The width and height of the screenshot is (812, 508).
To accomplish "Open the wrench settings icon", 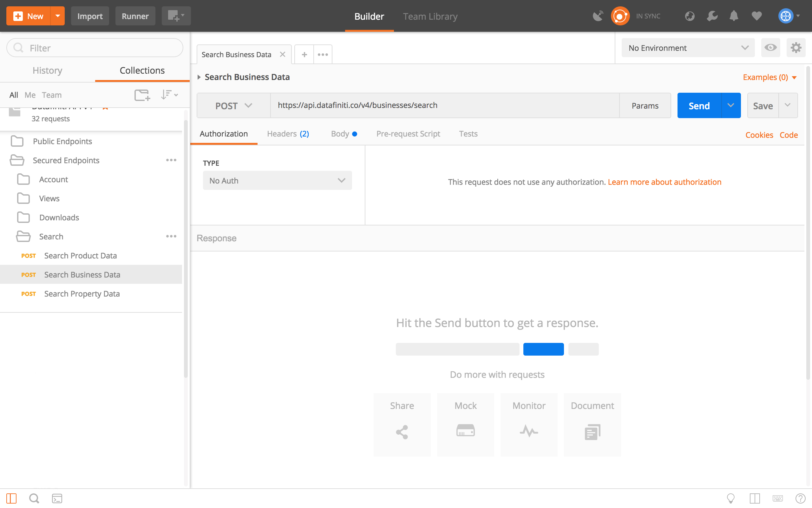I will pyautogui.click(x=712, y=16).
